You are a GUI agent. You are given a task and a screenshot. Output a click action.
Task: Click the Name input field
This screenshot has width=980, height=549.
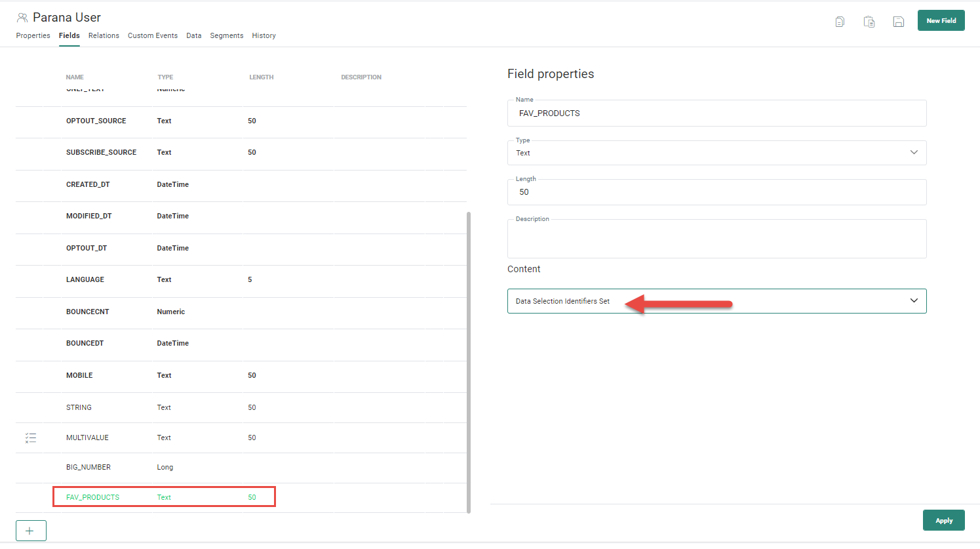tap(716, 113)
